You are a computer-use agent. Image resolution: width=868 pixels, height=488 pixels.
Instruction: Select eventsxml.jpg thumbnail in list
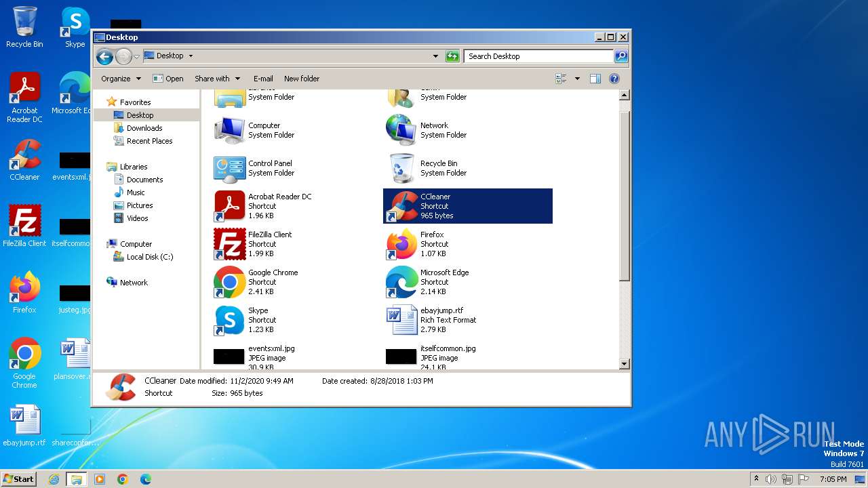pyautogui.click(x=229, y=357)
